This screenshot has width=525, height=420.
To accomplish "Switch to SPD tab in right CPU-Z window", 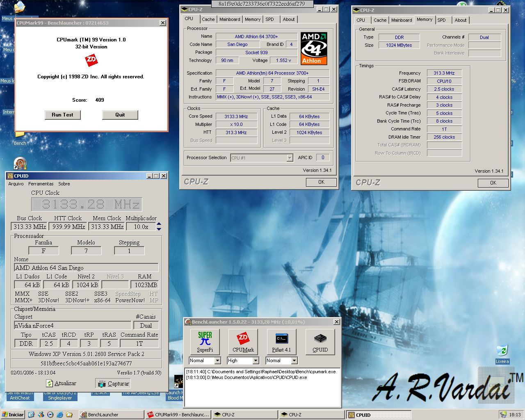I will (441, 20).
